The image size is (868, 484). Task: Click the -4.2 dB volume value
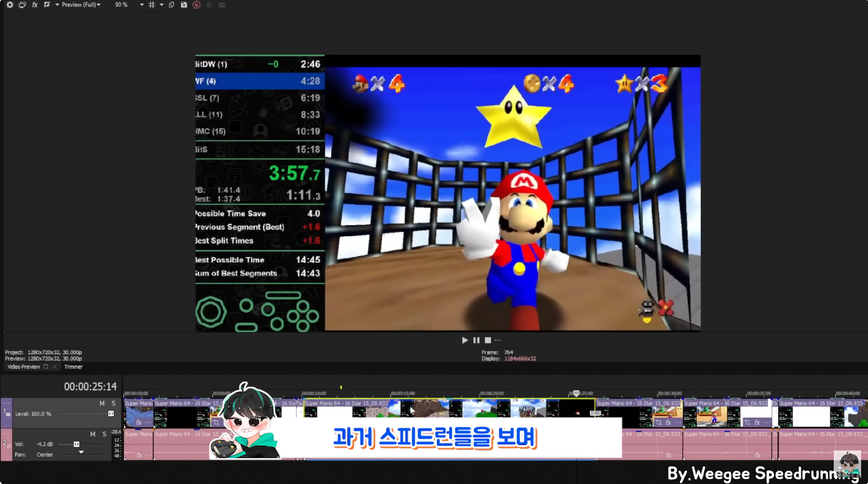click(x=45, y=444)
